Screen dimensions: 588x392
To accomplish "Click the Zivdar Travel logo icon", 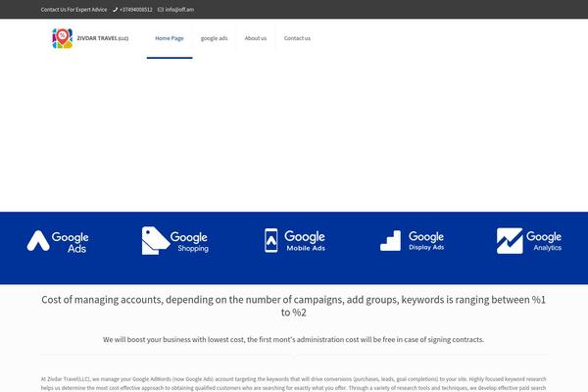I will tap(63, 38).
